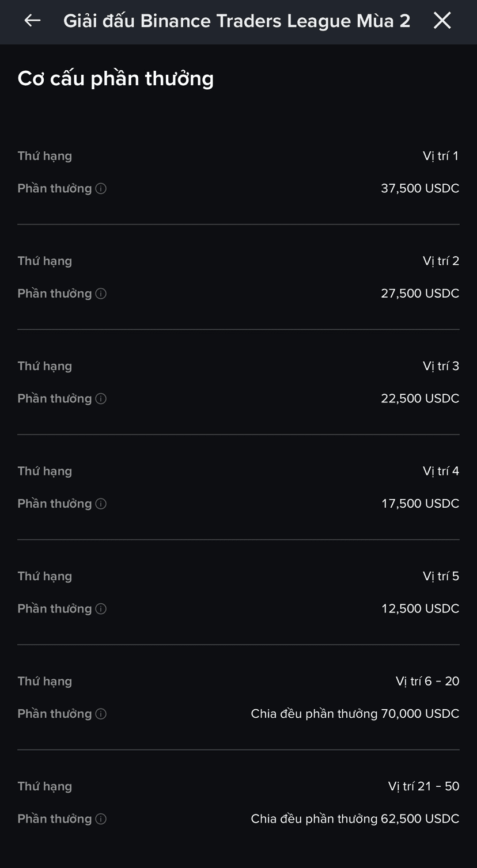Close the Traders League page with X

click(442, 21)
